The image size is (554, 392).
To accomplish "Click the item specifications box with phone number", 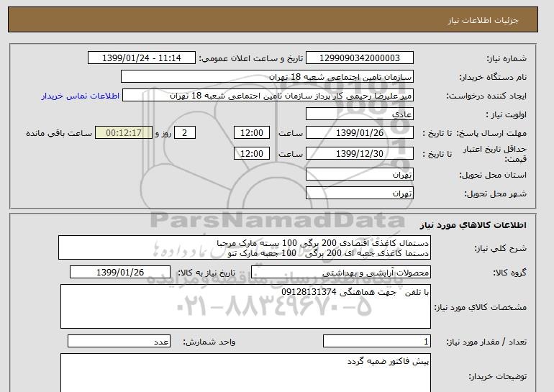I will (245, 306).
